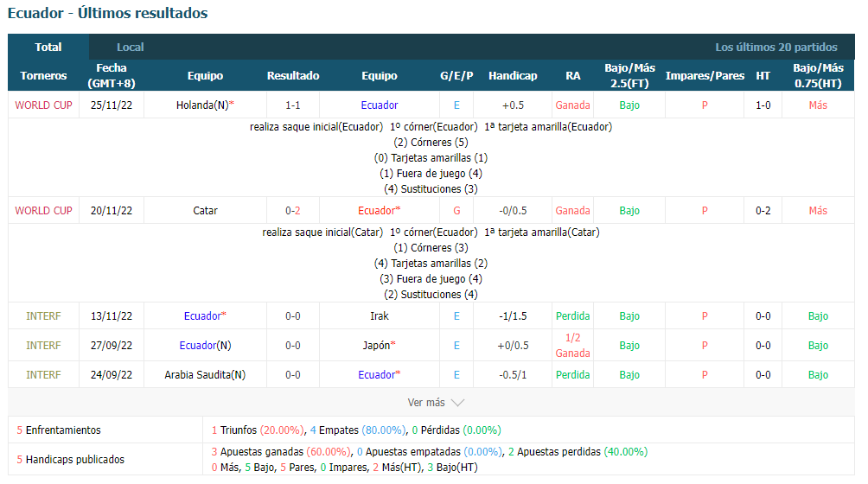Screen dimensions: 868x484
Task: Click the Handicap column header
Action: pyautogui.click(x=513, y=76)
